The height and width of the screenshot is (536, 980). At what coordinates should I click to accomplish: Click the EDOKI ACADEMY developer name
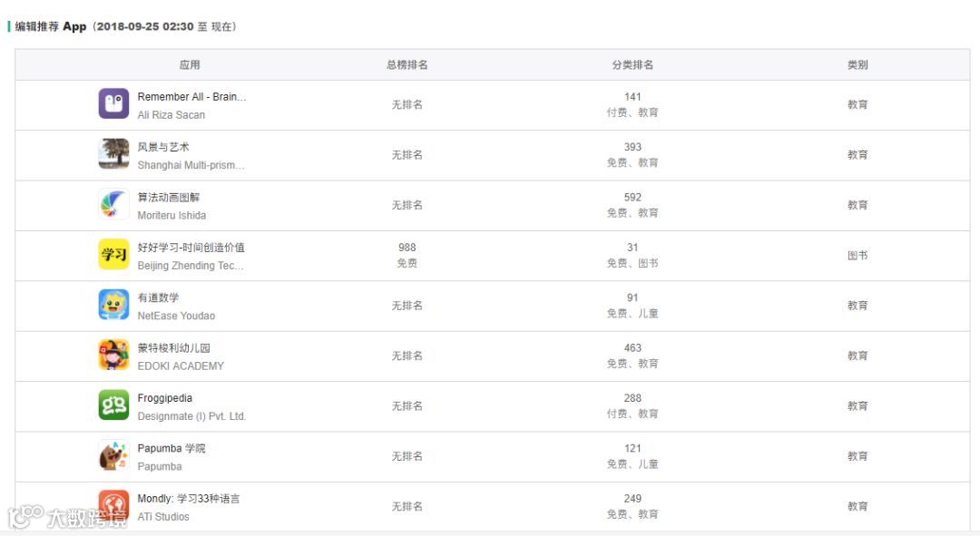click(x=181, y=365)
